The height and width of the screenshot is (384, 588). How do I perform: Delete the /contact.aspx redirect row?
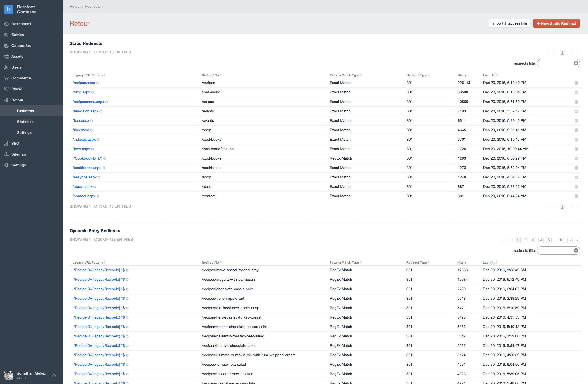click(x=576, y=196)
